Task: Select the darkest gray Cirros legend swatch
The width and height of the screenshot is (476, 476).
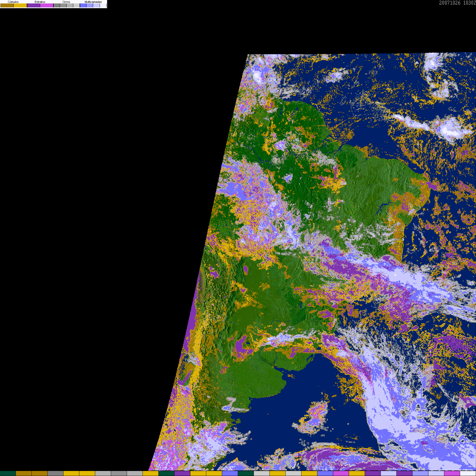Action: [x=57, y=5]
